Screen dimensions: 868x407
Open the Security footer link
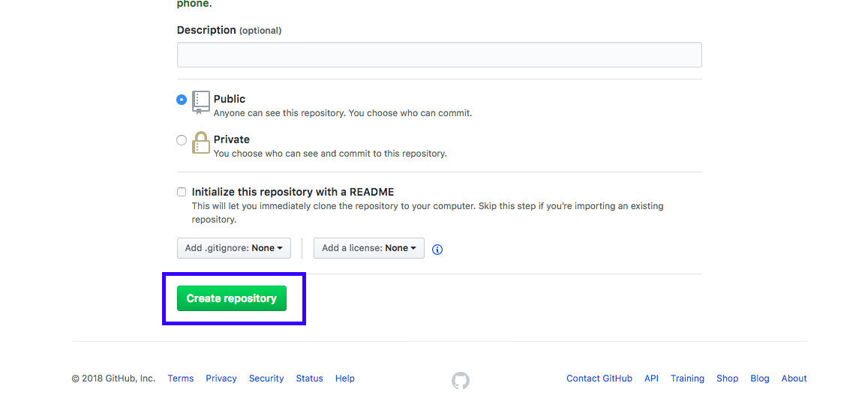[x=266, y=379]
